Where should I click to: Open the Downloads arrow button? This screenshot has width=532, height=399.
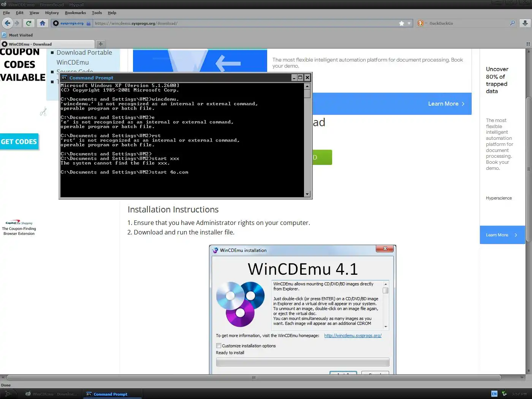pyautogui.click(x=525, y=23)
